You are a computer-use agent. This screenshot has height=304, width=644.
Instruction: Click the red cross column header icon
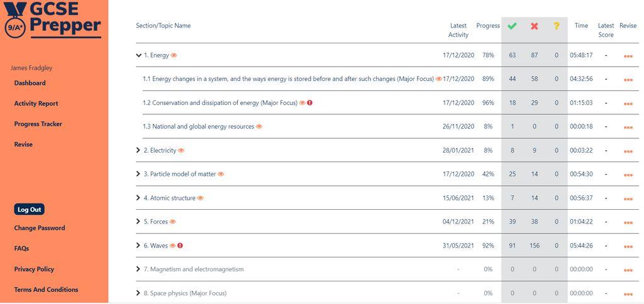click(534, 26)
